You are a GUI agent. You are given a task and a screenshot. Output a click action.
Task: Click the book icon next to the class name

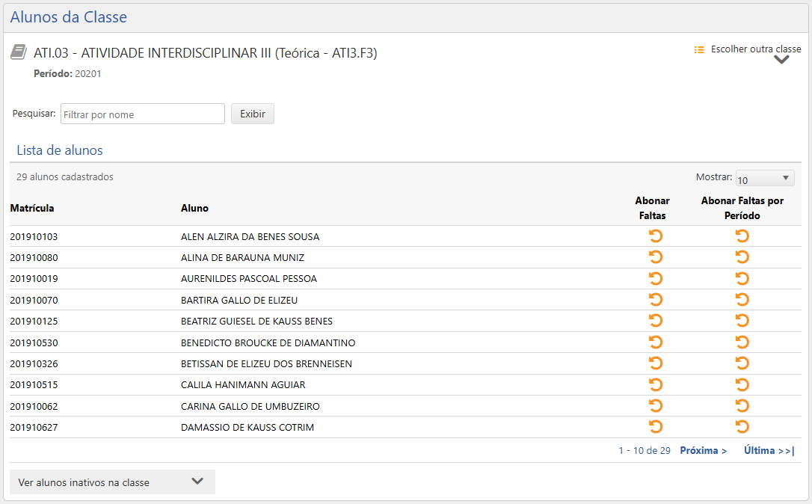tap(17, 52)
